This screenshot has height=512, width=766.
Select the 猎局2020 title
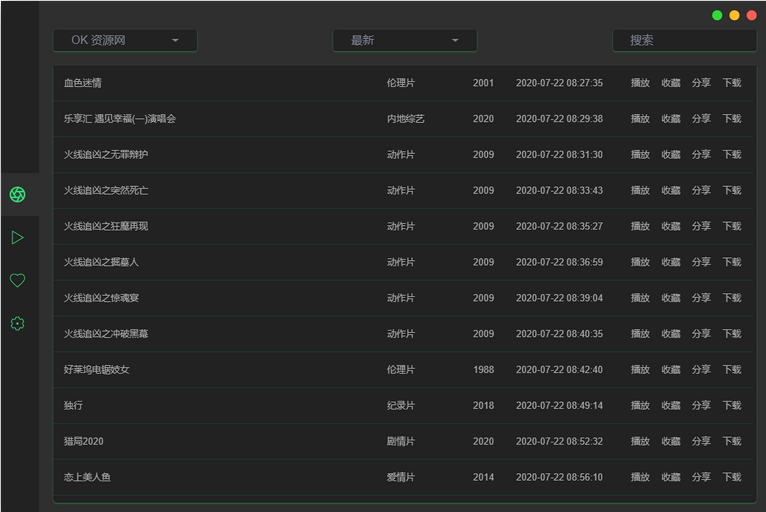pyautogui.click(x=84, y=441)
